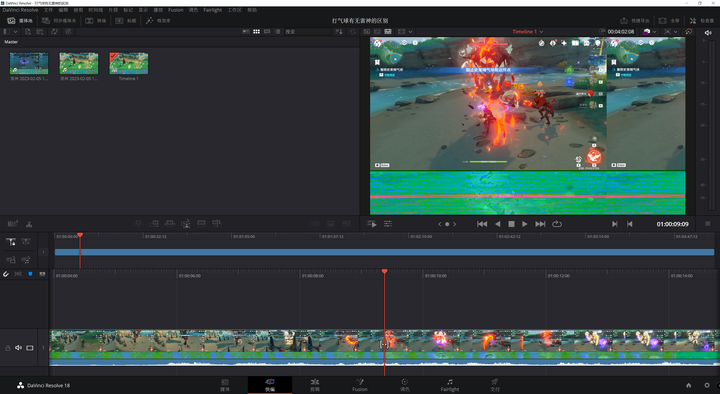This screenshot has width=720, height=394.
Task: Click the source overwrite icon
Action: (x=217, y=224)
